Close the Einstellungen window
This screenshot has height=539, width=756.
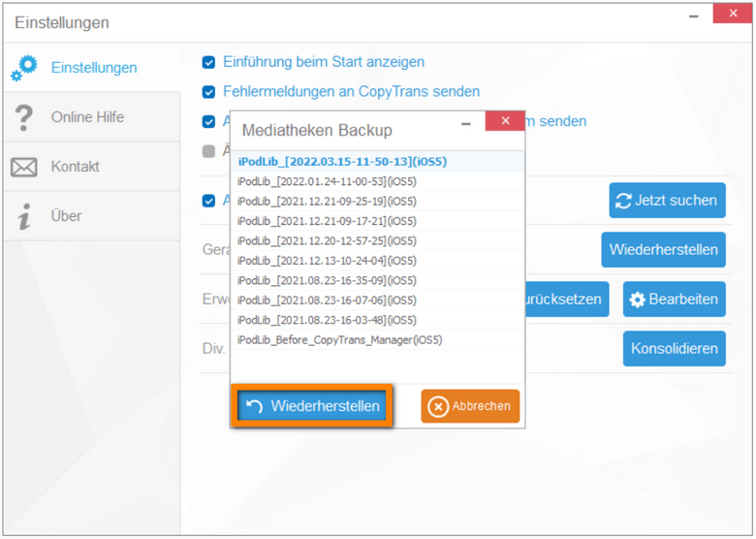pos(733,13)
